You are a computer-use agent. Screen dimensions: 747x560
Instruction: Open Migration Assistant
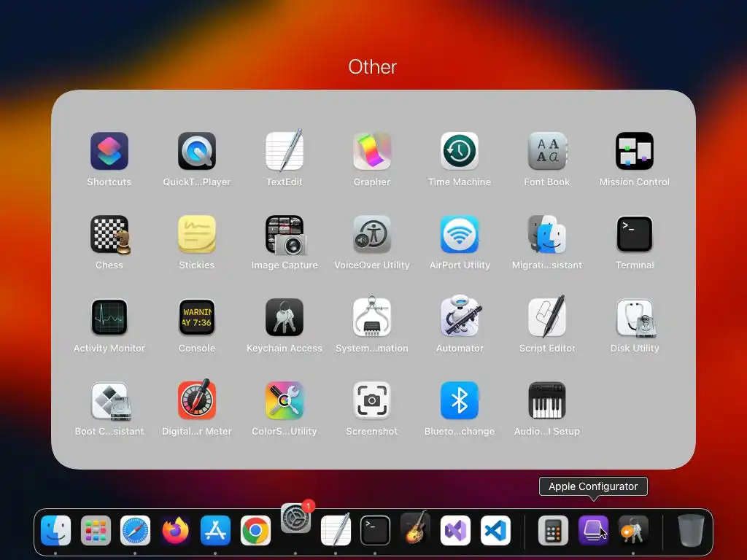pos(547,234)
